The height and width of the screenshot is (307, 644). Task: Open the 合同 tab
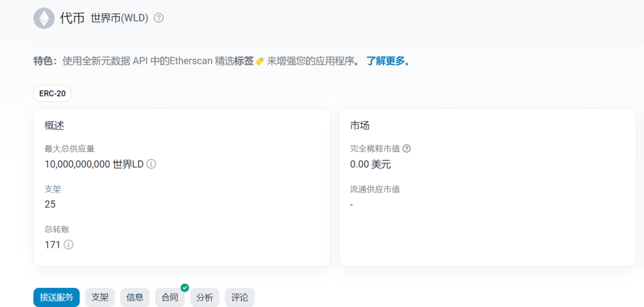pyautogui.click(x=169, y=297)
